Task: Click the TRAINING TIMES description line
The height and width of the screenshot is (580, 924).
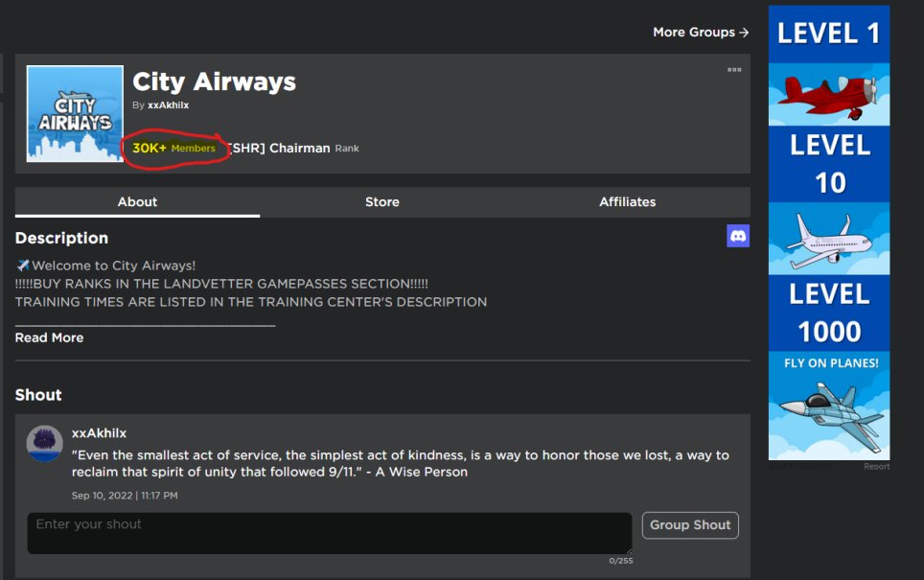Action: 251,302
